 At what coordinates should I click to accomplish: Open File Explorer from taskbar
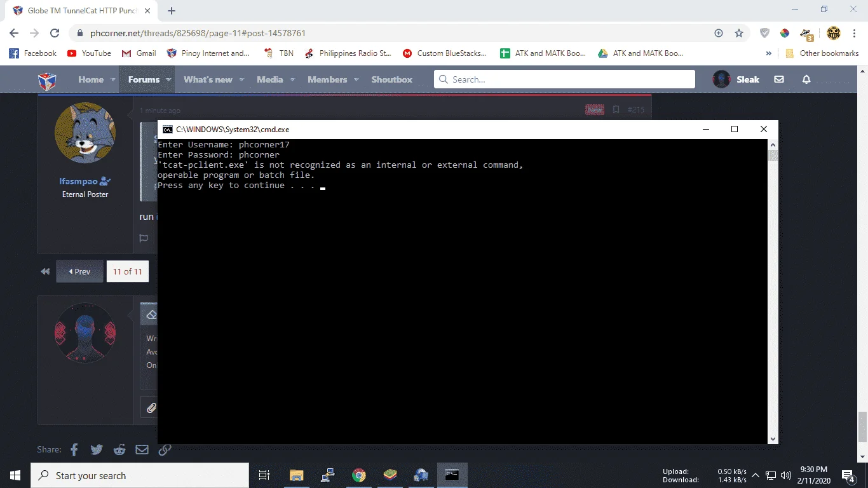point(296,475)
